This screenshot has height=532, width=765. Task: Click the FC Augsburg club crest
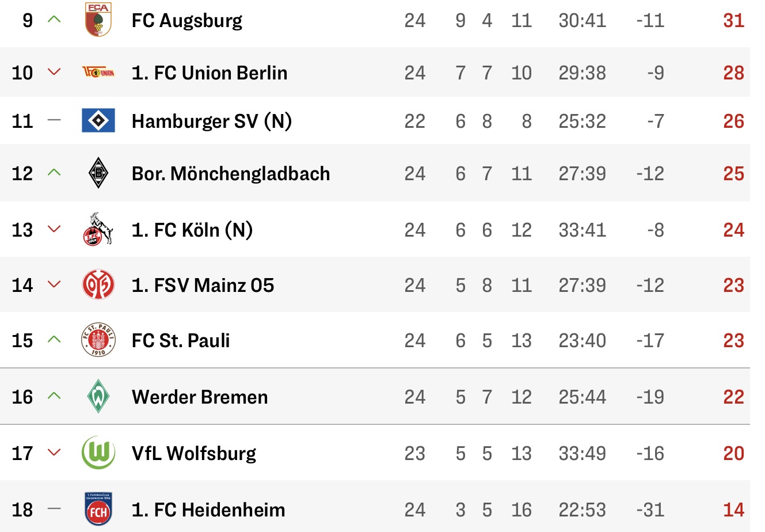click(98, 20)
